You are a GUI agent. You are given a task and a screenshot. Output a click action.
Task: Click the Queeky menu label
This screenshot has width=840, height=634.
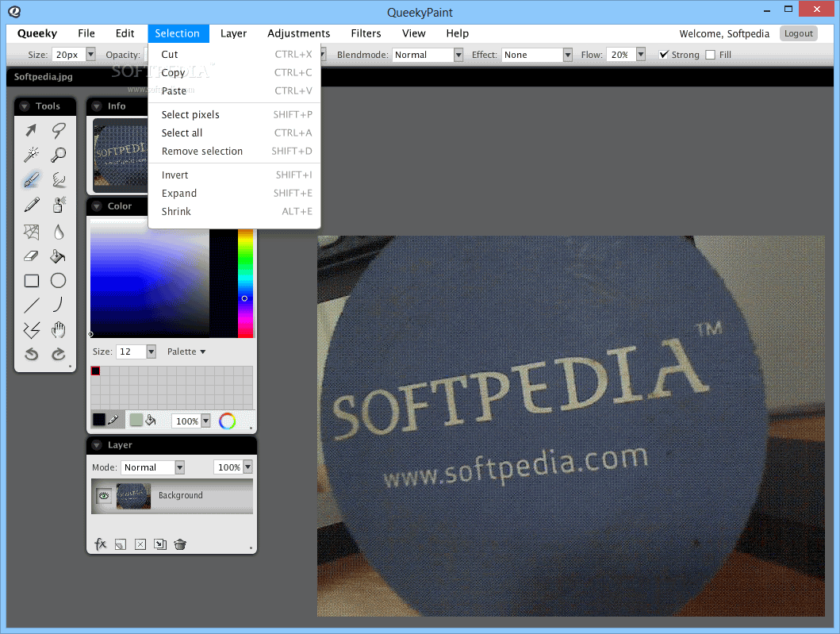click(x=37, y=33)
